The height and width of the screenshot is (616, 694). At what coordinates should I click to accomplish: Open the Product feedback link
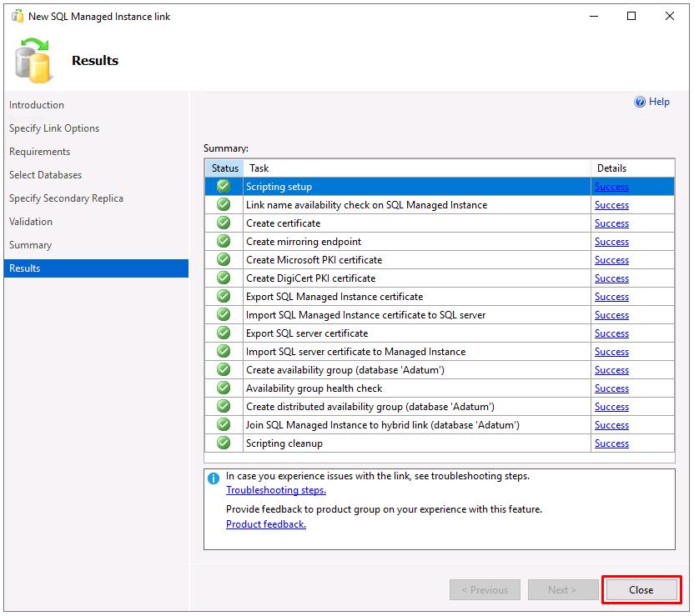(x=266, y=524)
